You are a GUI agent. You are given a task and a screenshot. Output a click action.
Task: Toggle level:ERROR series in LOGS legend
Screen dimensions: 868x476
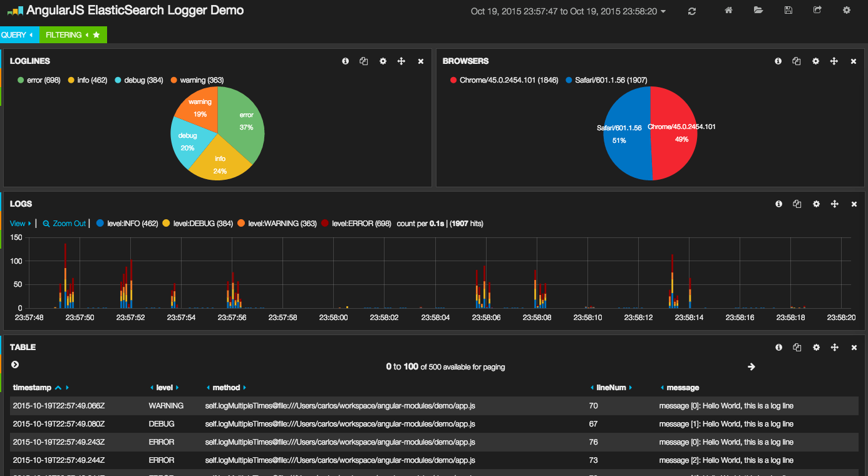(x=356, y=224)
